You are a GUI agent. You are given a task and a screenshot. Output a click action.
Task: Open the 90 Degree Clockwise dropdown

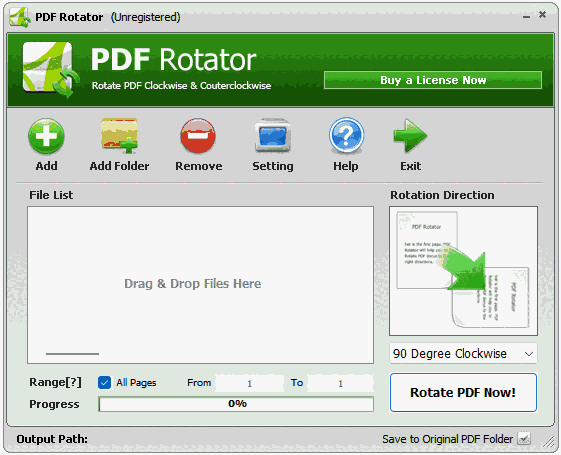463,353
